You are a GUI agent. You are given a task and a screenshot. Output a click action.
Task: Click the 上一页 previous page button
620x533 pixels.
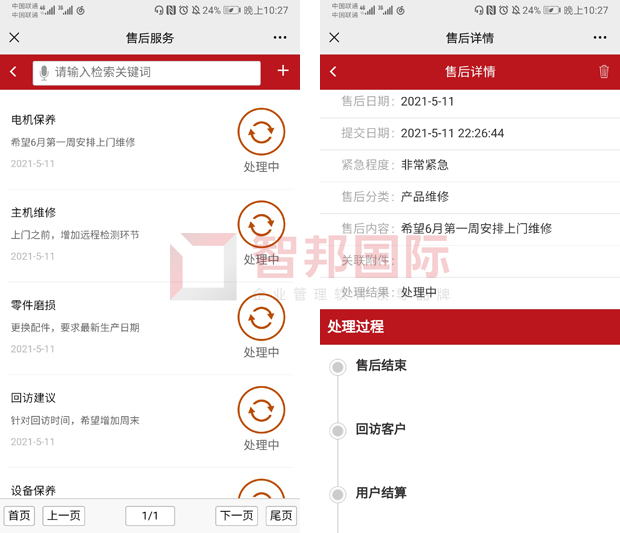tap(64, 516)
